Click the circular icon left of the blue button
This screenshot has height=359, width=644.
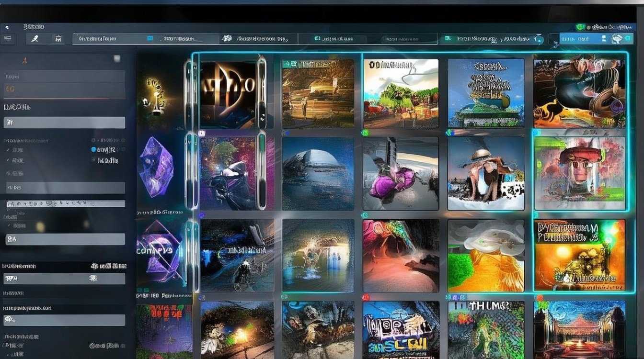[539, 39]
